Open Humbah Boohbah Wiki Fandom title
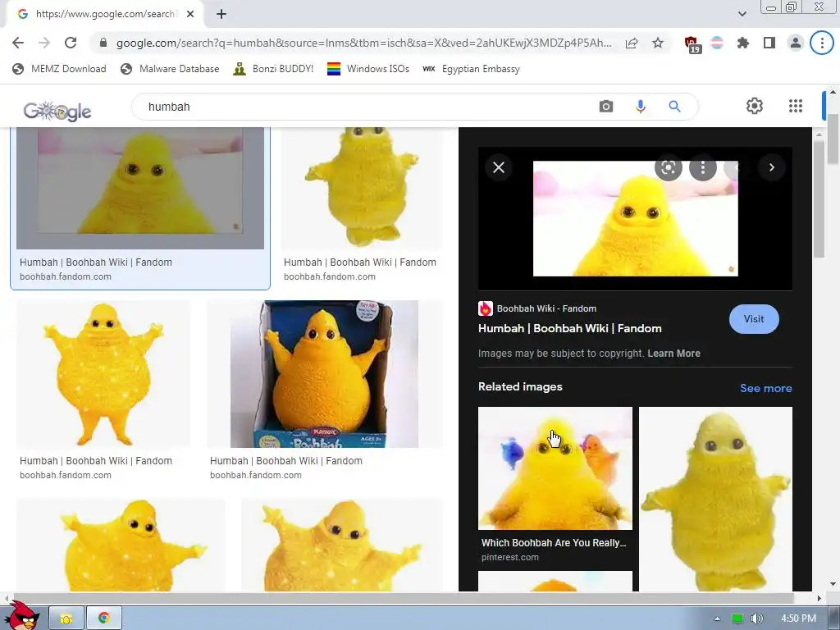 click(569, 328)
